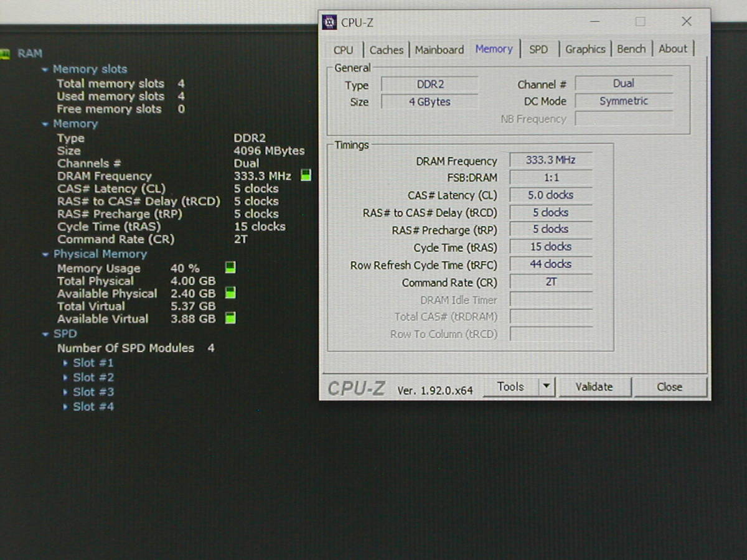The image size is (747, 560).
Task: Open the Bench tab
Action: tap(631, 49)
